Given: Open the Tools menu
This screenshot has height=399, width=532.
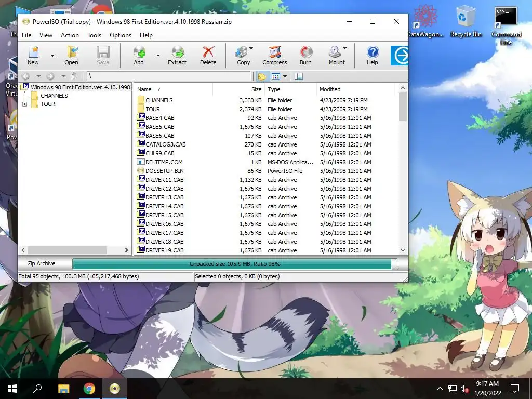Looking at the screenshot, I should tap(95, 35).
